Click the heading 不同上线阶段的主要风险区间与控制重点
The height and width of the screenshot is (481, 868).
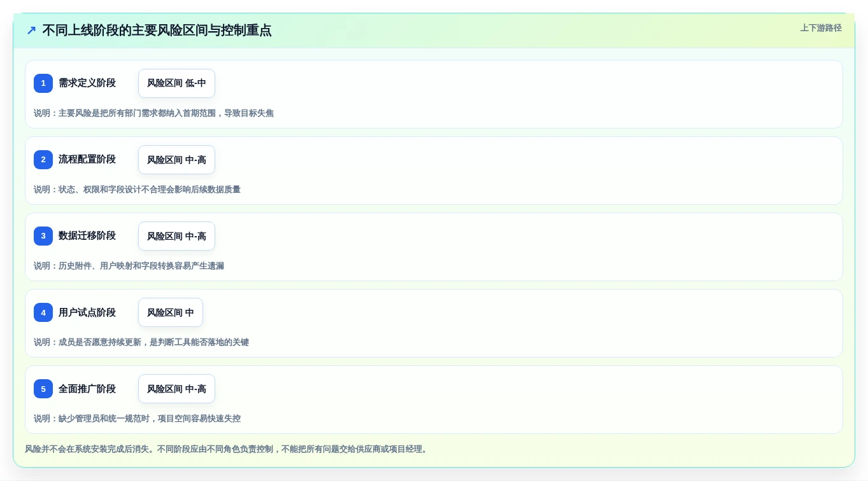point(157,31)
